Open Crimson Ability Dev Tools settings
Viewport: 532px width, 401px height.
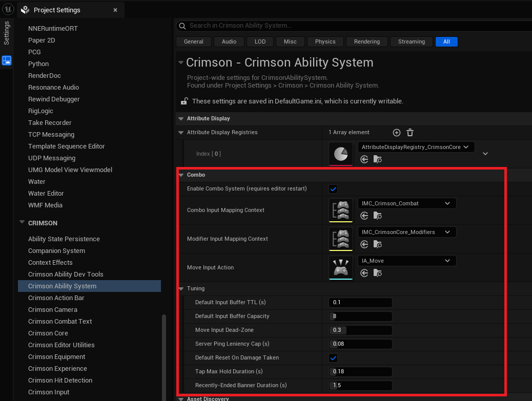(66, 274)
